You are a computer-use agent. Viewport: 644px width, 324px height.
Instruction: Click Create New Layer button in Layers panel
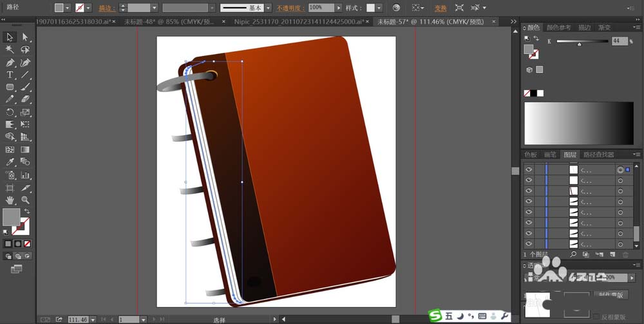pos(612,254)
